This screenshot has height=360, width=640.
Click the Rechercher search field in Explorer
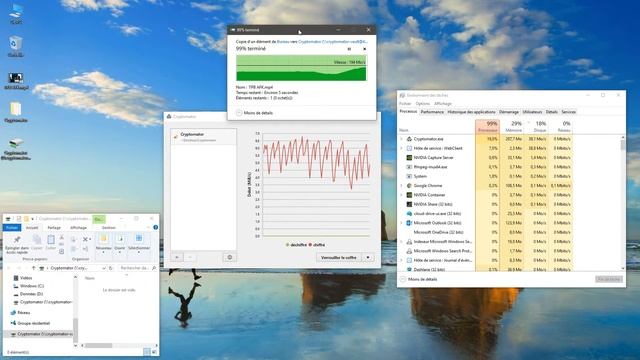click(137, 268)
